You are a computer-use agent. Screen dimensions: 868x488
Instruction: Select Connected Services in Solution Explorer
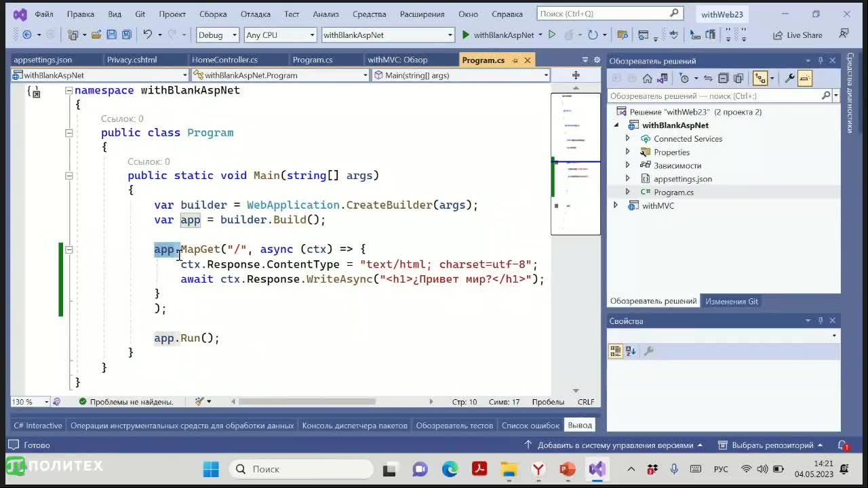[x=688, y=139]
